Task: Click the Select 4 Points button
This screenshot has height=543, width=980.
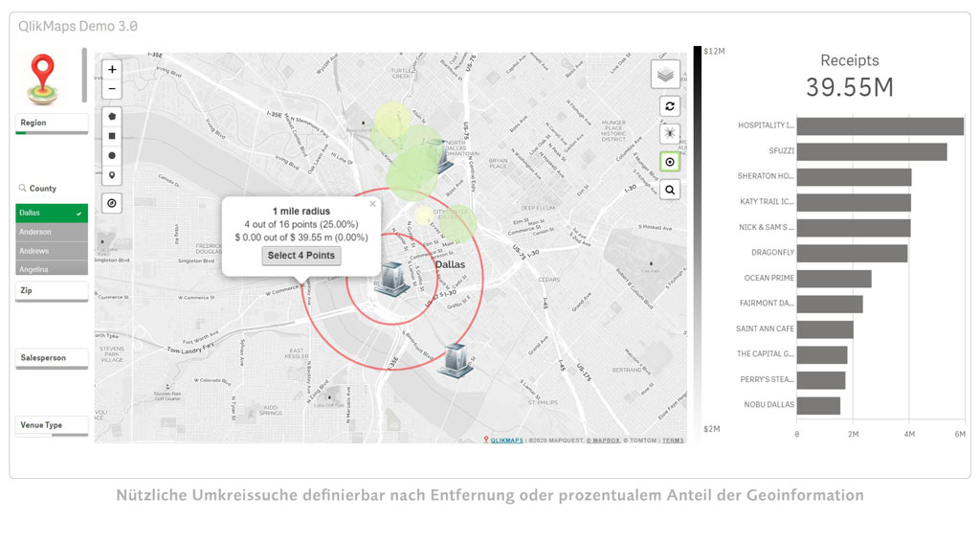Action: click(x=301, y=256)
